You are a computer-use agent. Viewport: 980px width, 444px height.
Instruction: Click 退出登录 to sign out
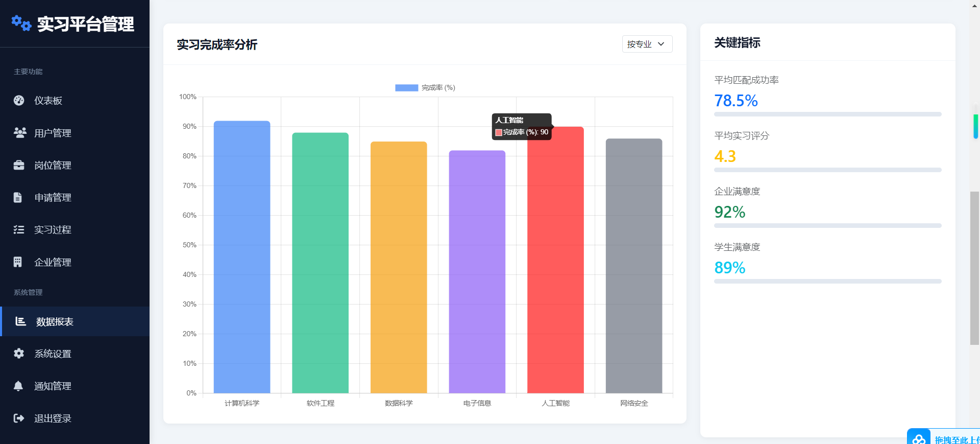click(75, 418)
